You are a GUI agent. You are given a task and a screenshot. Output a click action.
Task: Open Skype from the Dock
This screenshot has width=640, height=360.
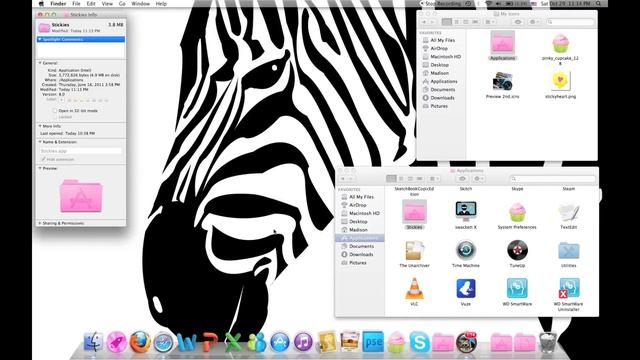pyautogui.click(x=419, y=342)
